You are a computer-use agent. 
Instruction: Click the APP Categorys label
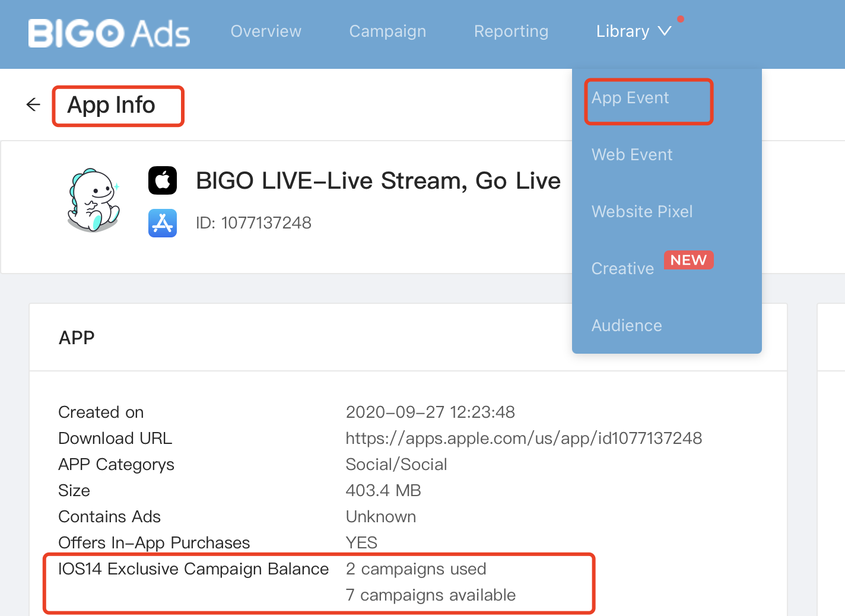point(116,465)
